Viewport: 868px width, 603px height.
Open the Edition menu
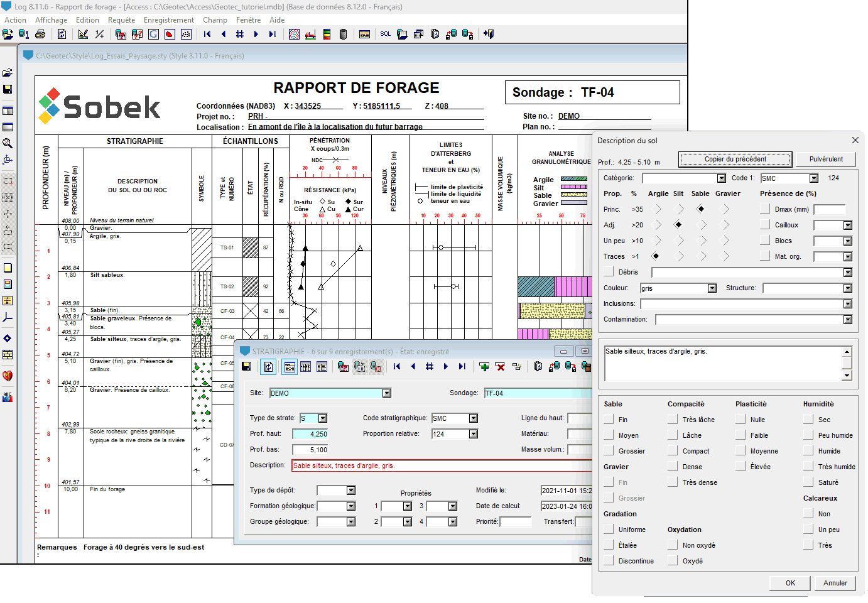87,20
